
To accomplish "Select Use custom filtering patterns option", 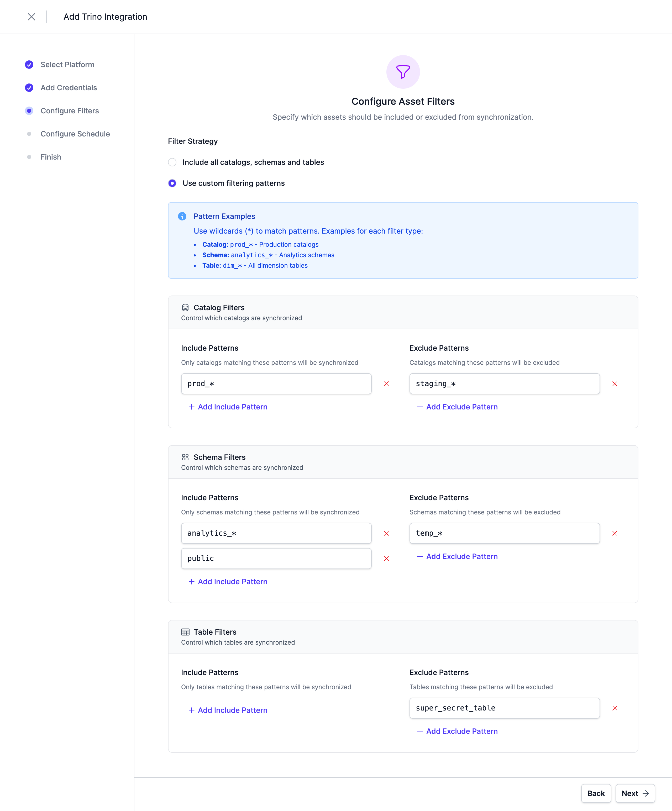I will click(x=172, y=183).
